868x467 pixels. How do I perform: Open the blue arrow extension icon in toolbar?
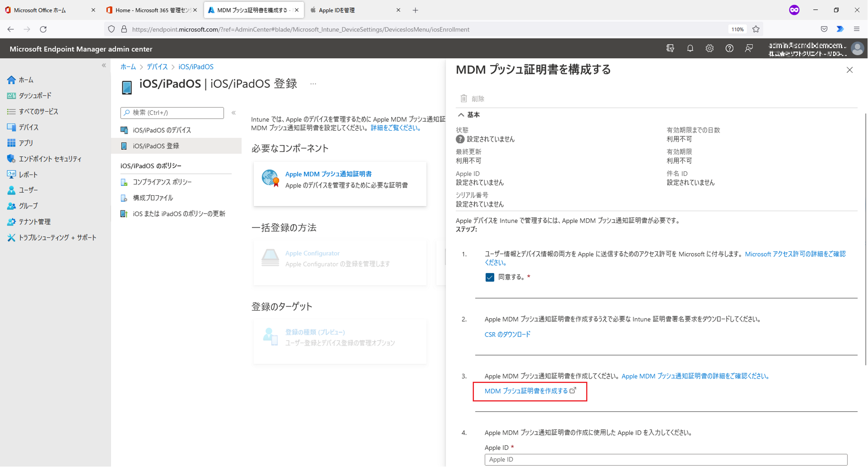point(840,29)
